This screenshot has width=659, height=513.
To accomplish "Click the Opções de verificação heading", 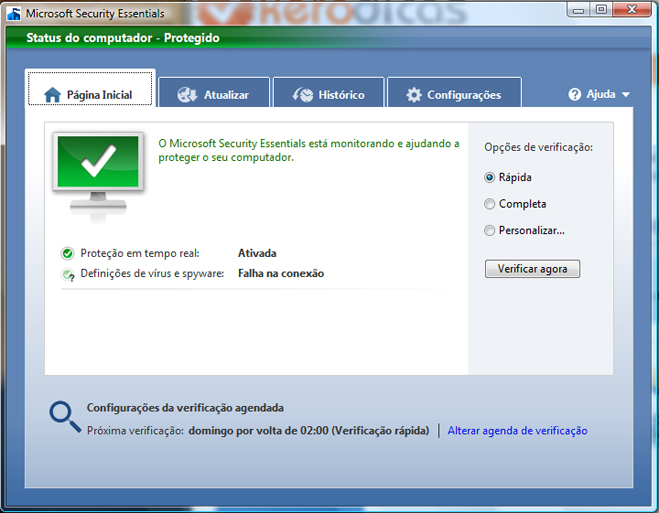I will coord(538,147).
